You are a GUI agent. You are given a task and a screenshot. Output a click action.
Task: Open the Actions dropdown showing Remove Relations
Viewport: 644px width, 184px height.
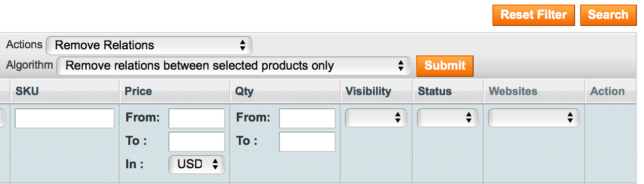coord(149,45)
